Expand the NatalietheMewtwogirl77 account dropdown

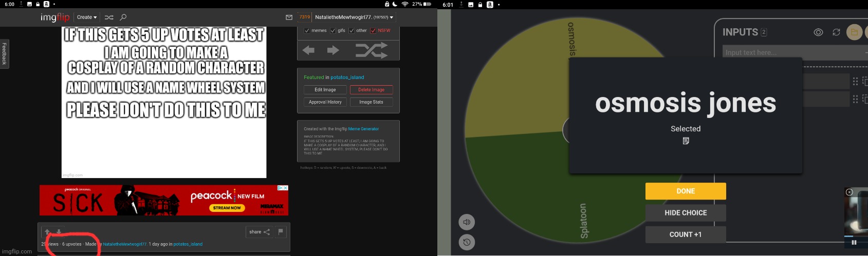(354, 17)
